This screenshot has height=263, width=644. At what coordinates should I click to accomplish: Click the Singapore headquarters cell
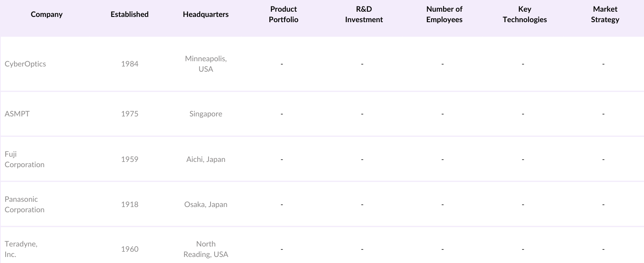click(206, 114)
